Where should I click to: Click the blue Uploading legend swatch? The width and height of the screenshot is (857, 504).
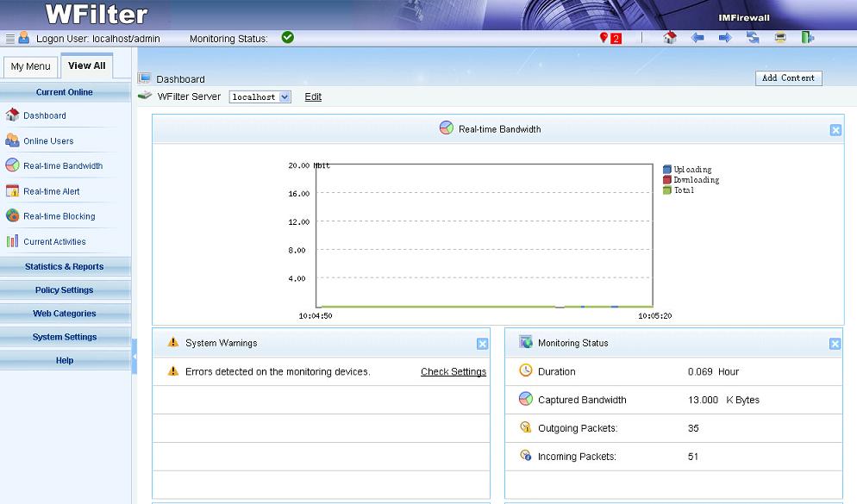[x=666, y=169]
